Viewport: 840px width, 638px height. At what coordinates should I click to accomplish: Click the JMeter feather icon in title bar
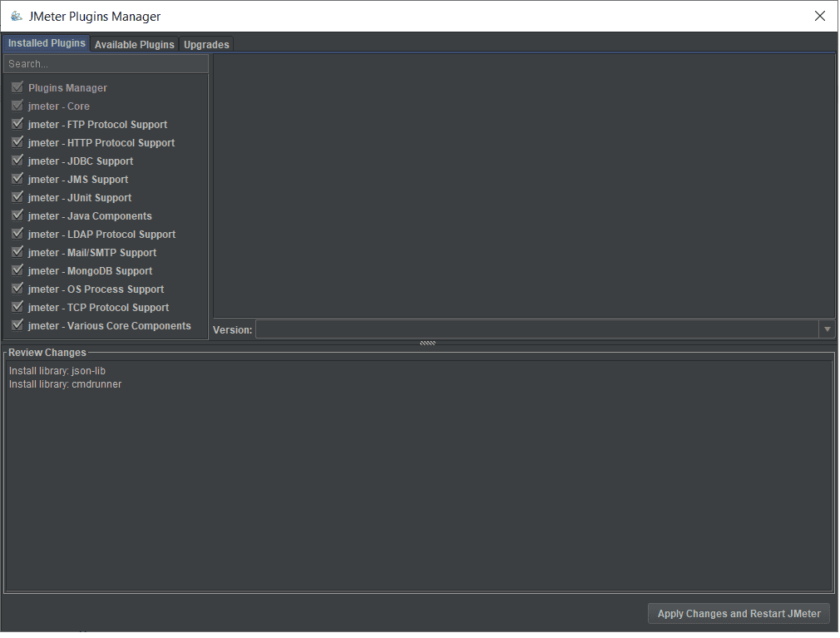[x=17, y=16]
